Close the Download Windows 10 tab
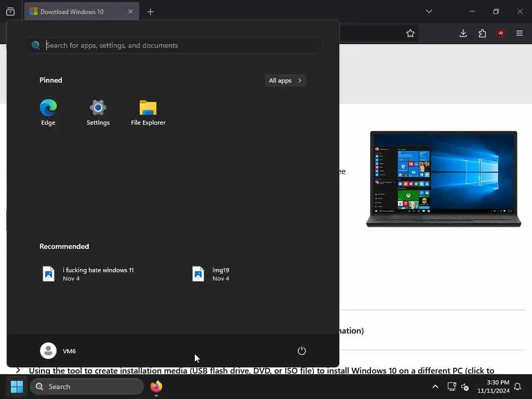 [130, 11]
